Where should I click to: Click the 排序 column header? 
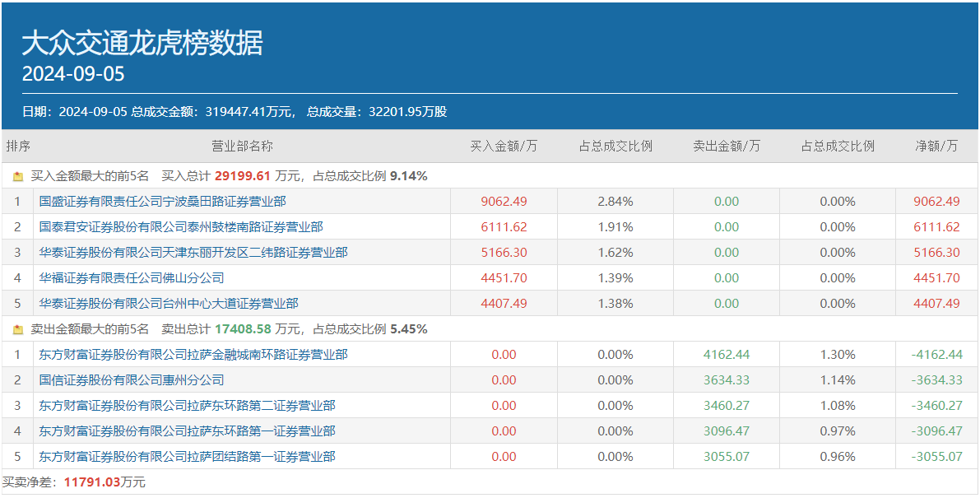[18, 147]
